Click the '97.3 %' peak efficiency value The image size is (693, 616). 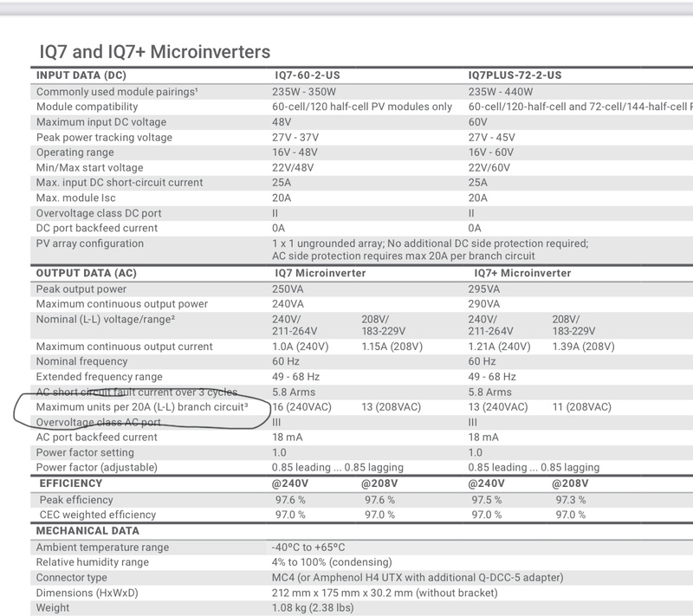tap(571, 500)
